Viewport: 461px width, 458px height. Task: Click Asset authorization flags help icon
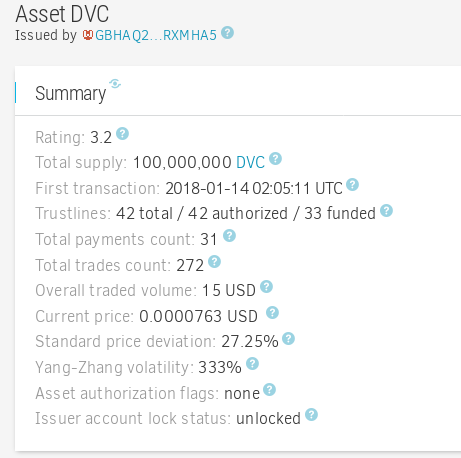click(x=269, y=389)
